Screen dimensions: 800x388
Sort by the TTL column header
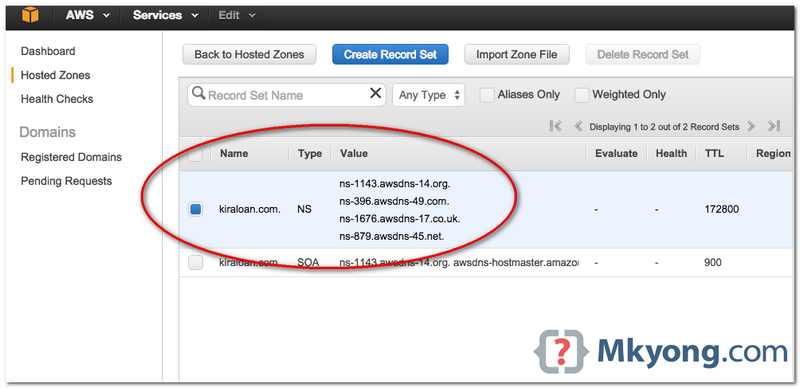tap(714, 154)
